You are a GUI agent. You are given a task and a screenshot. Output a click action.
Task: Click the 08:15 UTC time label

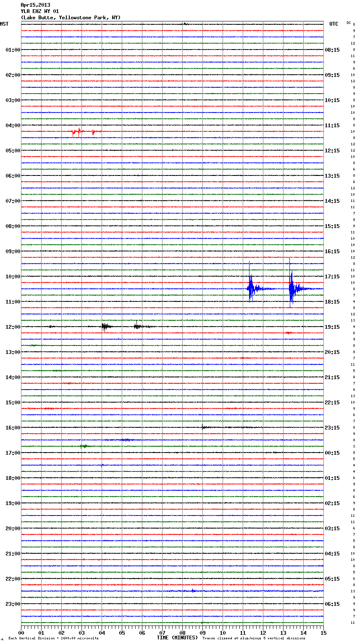click(332, 50)
